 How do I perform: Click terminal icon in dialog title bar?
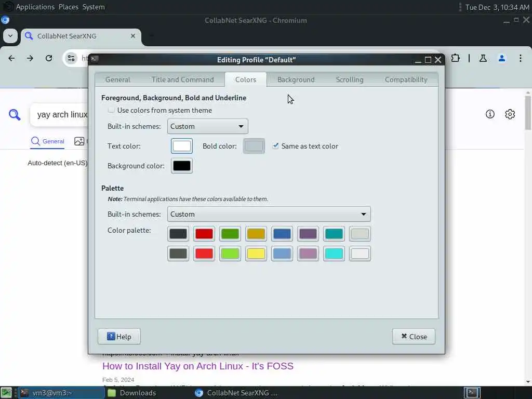point(95,59)
